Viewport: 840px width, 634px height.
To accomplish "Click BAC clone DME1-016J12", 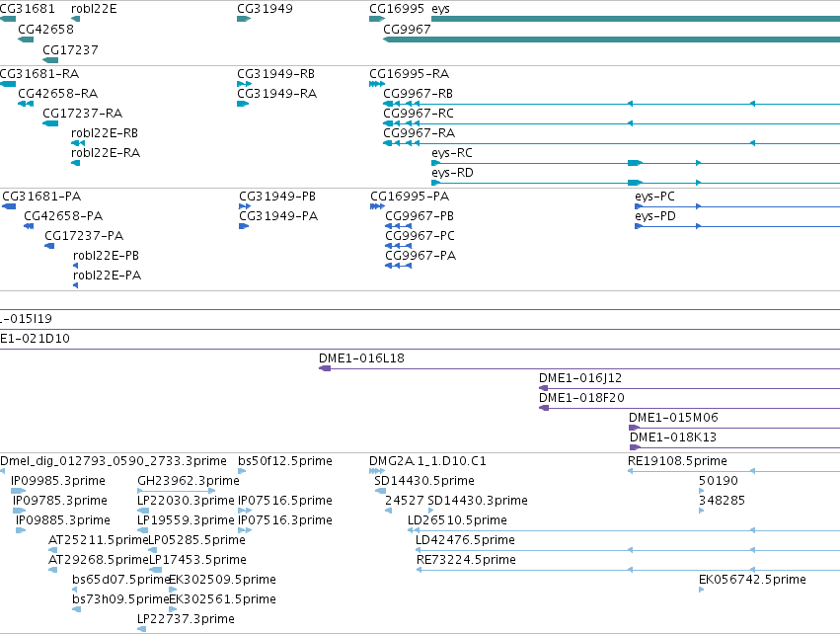I will [x=580, y=378].
